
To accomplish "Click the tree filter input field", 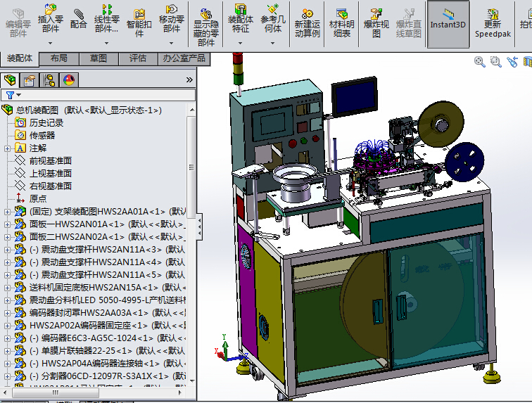I will (98, 96).
